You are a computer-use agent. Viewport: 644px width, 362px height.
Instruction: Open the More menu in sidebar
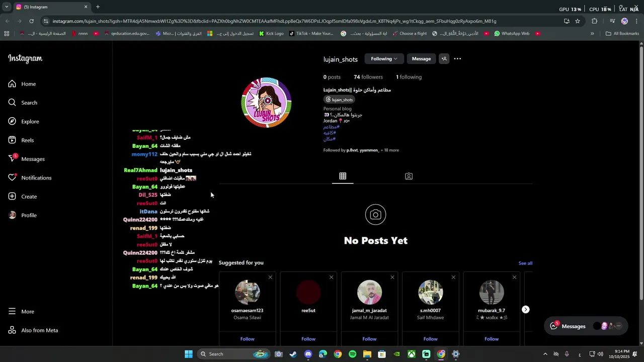tap(22, 312)
